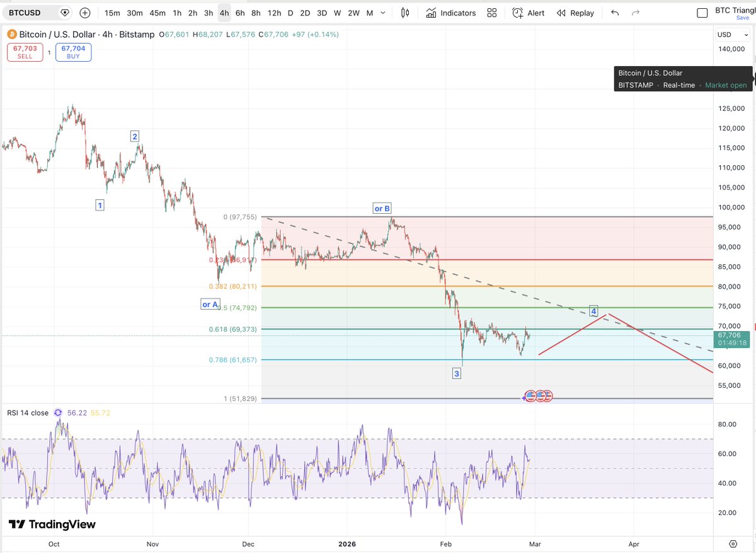
Task: Select the daily D timeframe
Action: (x=290, y=13)
